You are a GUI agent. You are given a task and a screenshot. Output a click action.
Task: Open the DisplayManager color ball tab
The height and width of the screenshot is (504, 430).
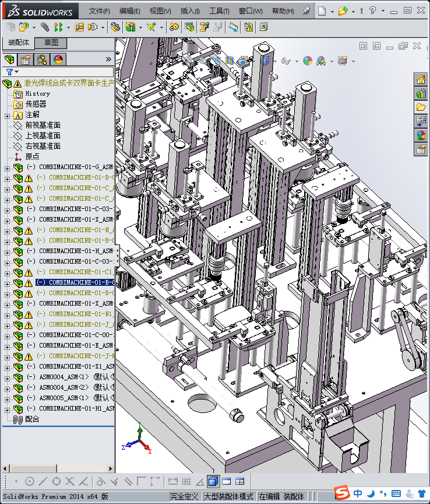coord(58,60)
